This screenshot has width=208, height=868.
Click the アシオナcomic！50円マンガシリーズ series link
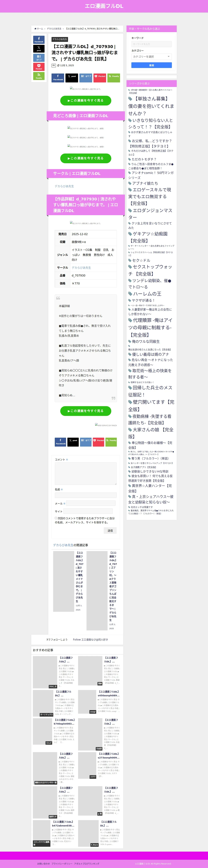[x=151, y=175]
